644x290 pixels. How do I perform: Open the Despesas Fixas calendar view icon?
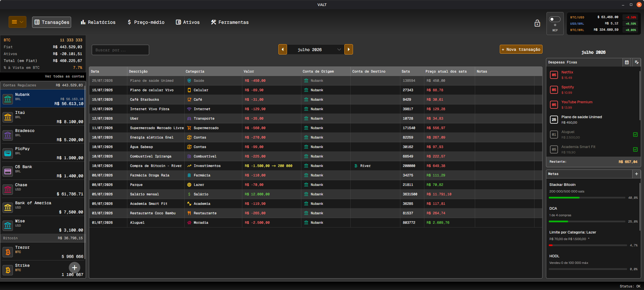click(x=627, y=62)
